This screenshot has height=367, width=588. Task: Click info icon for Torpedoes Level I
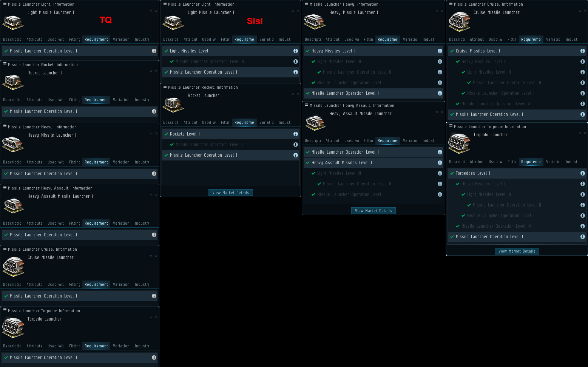click(583, 173)
